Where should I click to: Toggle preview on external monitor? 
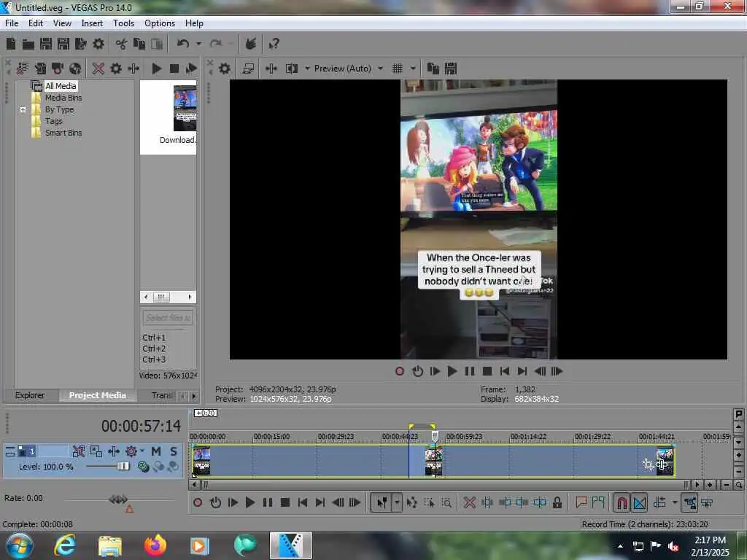(x=248, y=69)
